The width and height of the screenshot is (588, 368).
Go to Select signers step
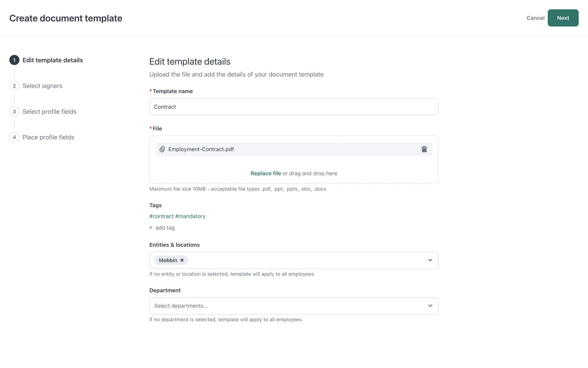click(x=42, y=86)
